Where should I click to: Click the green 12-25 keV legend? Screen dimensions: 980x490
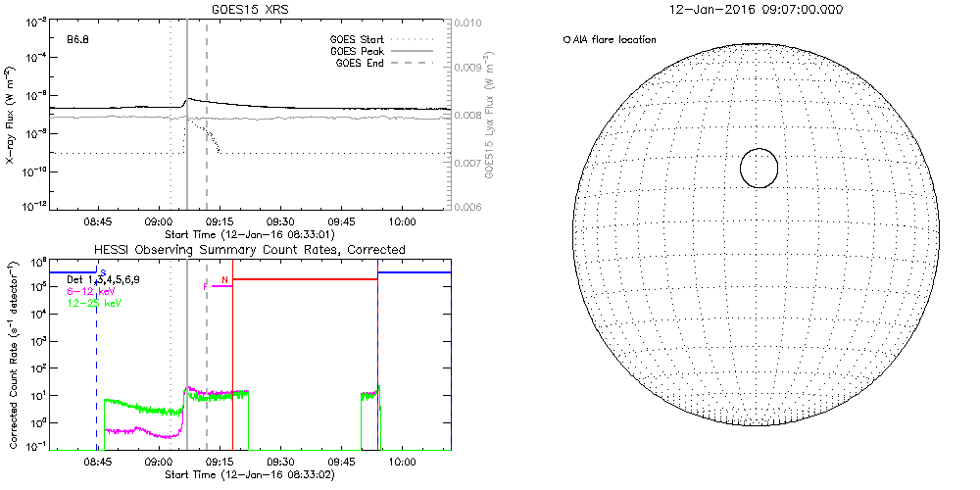click(93, 303)
